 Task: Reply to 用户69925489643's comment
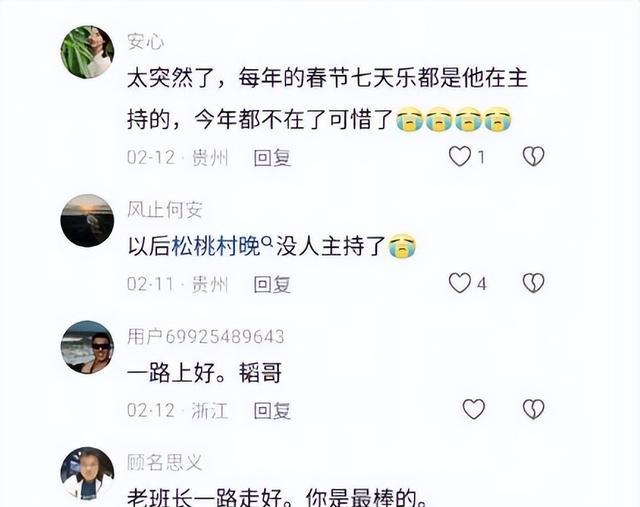click(272, 411)
